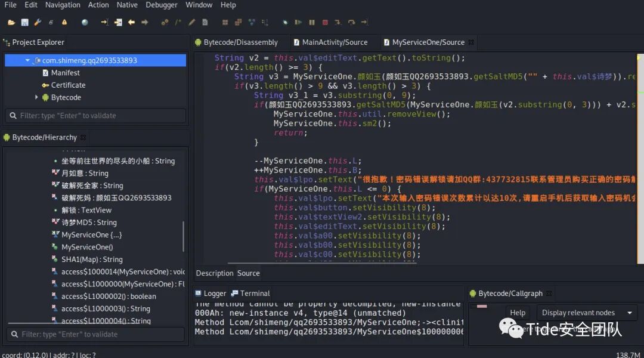Open a file using the folder icon
Image resolution: width=644 pixels, height=358 pixels.
tap(11, 22)
